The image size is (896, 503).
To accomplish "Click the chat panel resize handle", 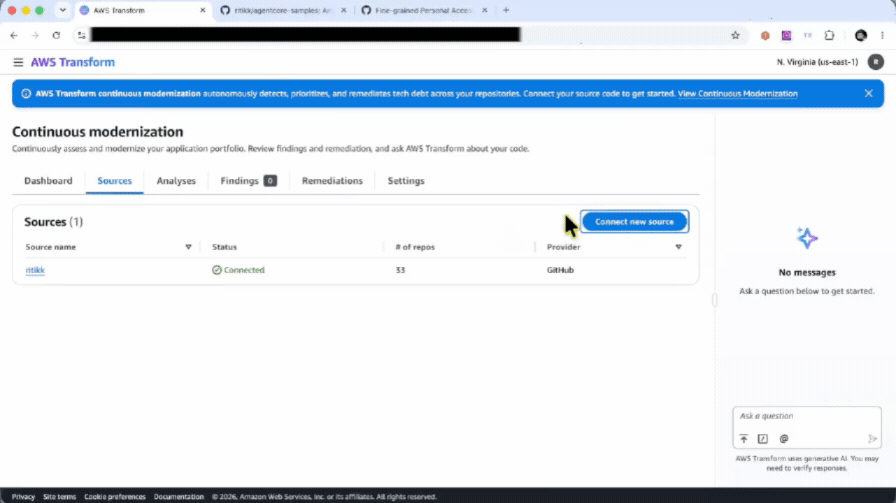I will pos(714,300).
